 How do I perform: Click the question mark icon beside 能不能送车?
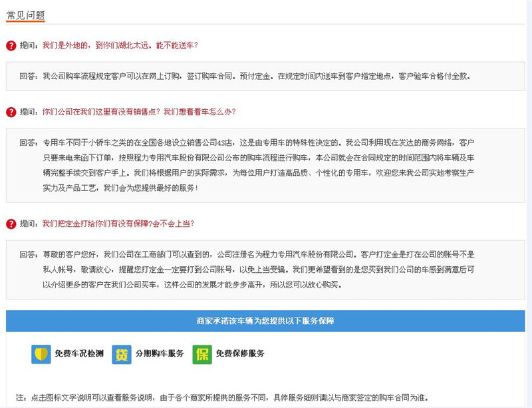[11, 45]
